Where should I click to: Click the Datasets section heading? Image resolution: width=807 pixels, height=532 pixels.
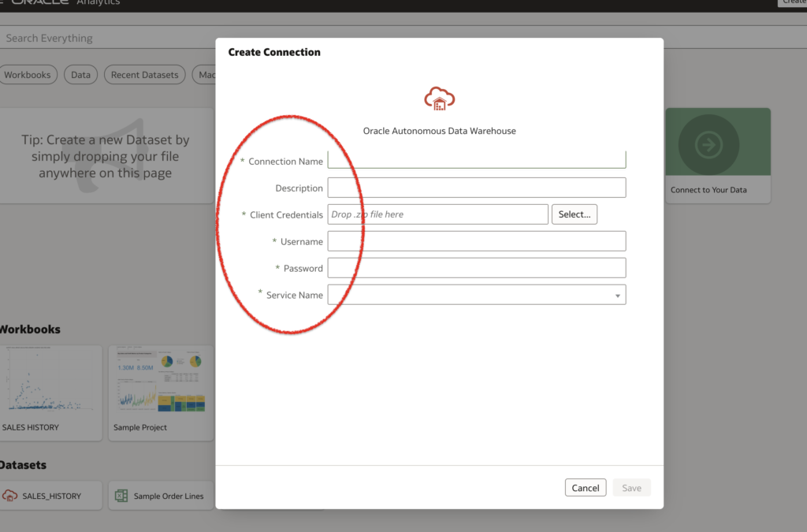coord(23,465)
